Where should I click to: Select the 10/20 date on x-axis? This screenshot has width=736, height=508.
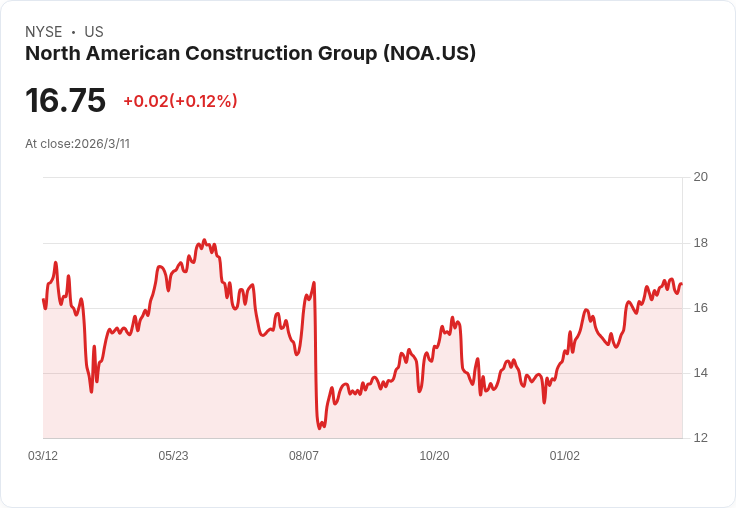[x=434, y=455]
